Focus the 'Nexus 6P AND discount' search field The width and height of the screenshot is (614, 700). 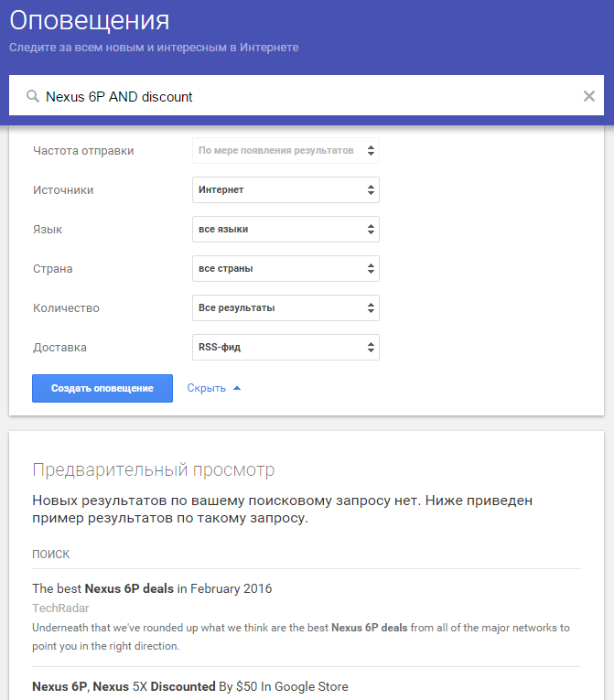[307, 95]
